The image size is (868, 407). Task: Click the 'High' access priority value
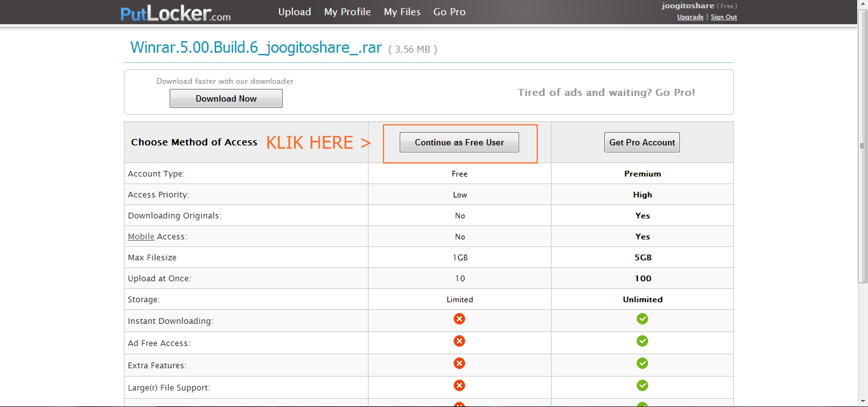642,195
